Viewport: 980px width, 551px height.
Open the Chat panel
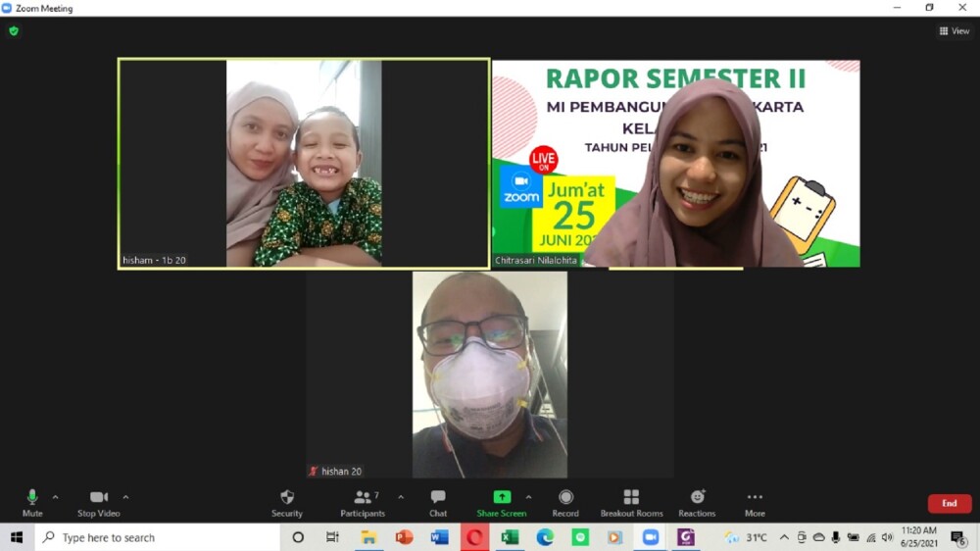coord(438,503)
